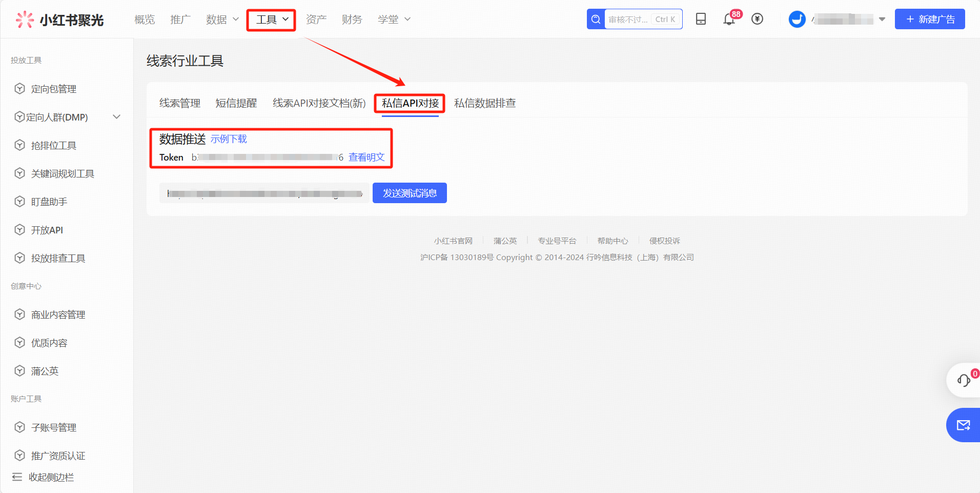Viewport: 980px width, 493px height.
Task: Go to the 概览 menu
Action: point(145,19)
